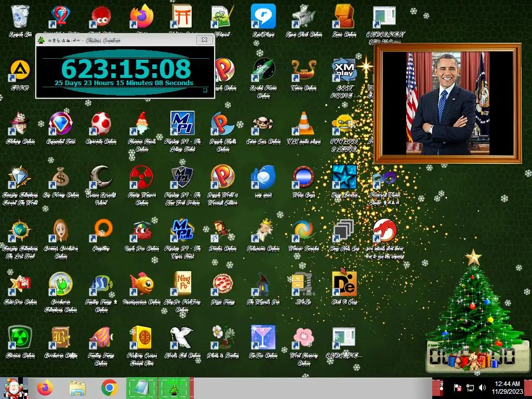Viewport: 532px width, 399px height.
Task: Click the volume speaker tray icon
Action: pos(482,388)
